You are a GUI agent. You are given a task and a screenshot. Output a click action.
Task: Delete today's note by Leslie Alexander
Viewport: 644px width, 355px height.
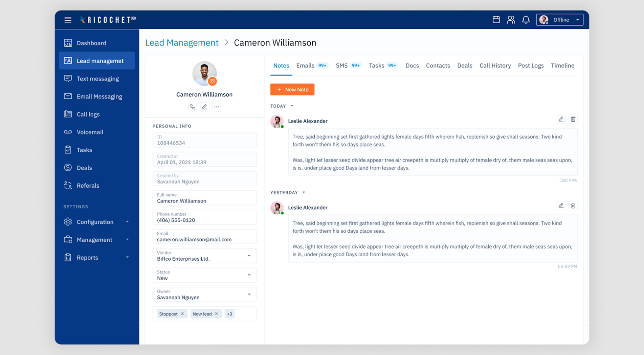click(573, 119)
